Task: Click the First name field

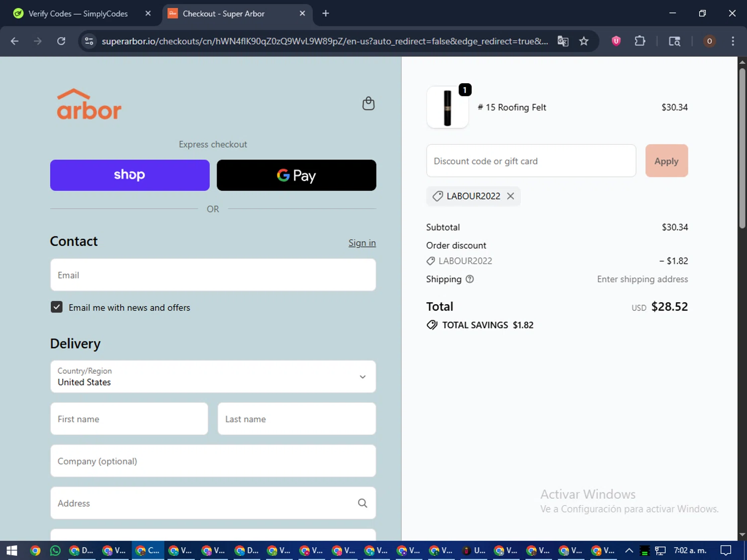Action: [x=129, y=419]
